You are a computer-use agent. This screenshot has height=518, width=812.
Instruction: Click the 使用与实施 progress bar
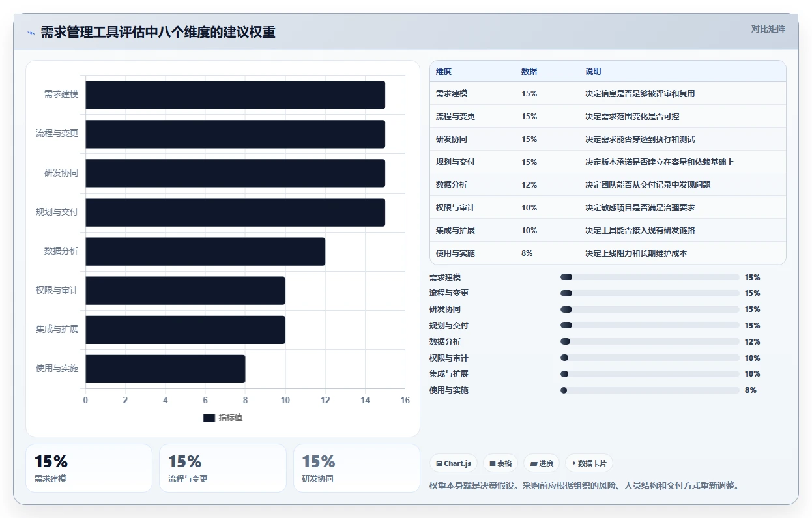[650, 390]
